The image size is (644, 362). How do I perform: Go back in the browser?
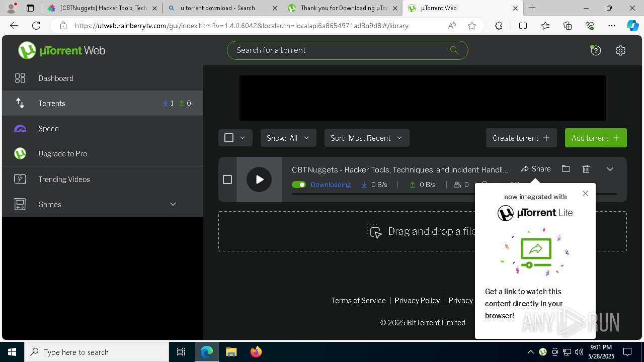tap(14, 26)
